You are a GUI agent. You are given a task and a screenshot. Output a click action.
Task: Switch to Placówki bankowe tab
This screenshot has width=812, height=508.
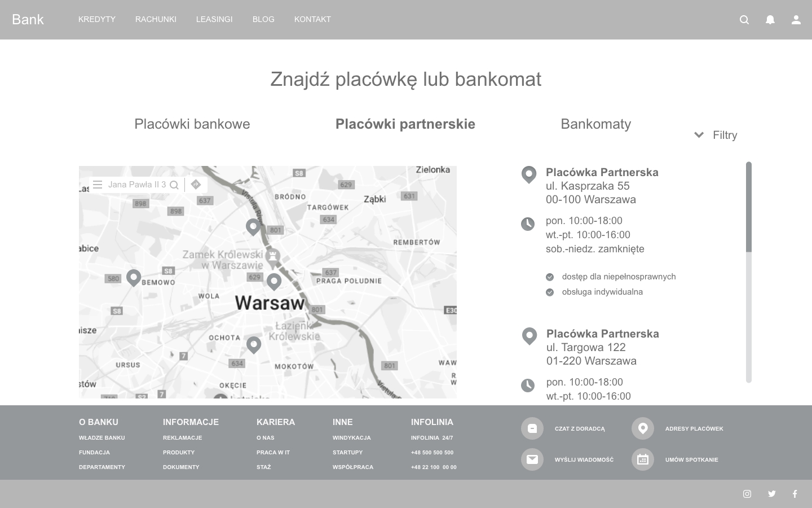click(192, 124)
